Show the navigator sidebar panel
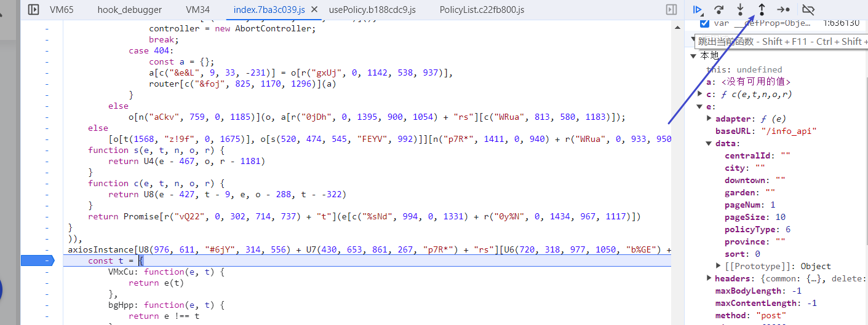The image size is (868, 325). click(x=34, y=10)
